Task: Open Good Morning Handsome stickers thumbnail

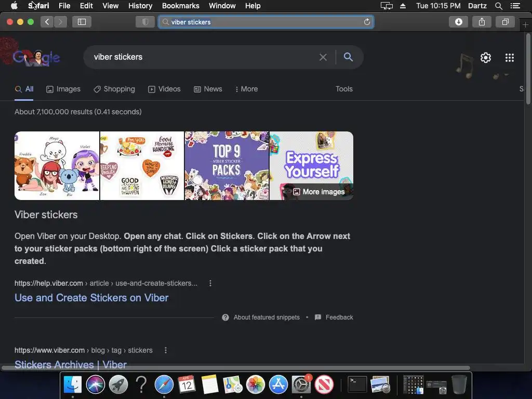Action: pos(142,166)
